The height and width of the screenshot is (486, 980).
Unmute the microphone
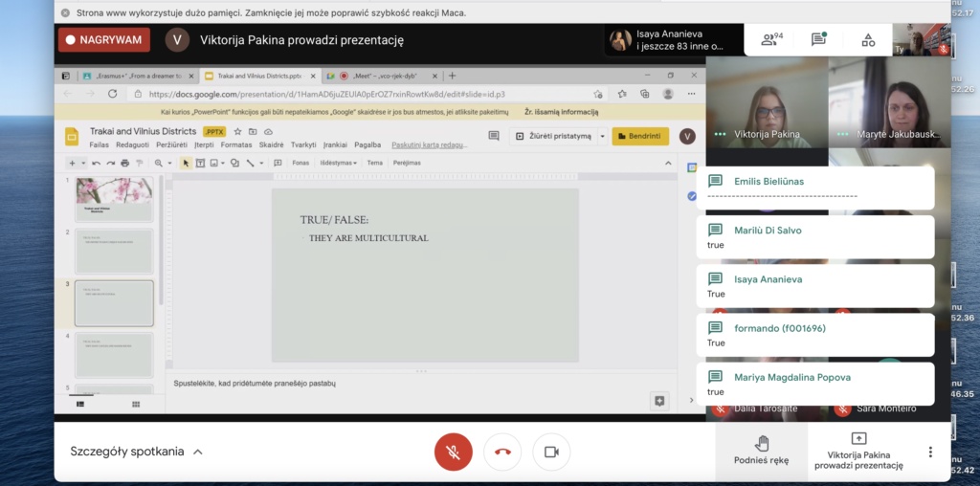click(454, 452)
